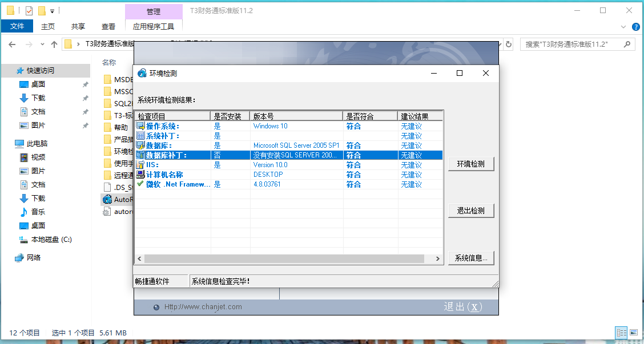The width and height of the screenshot is (644, 344).
Task: Go up one folder level
Action: (x=54, y=44)
